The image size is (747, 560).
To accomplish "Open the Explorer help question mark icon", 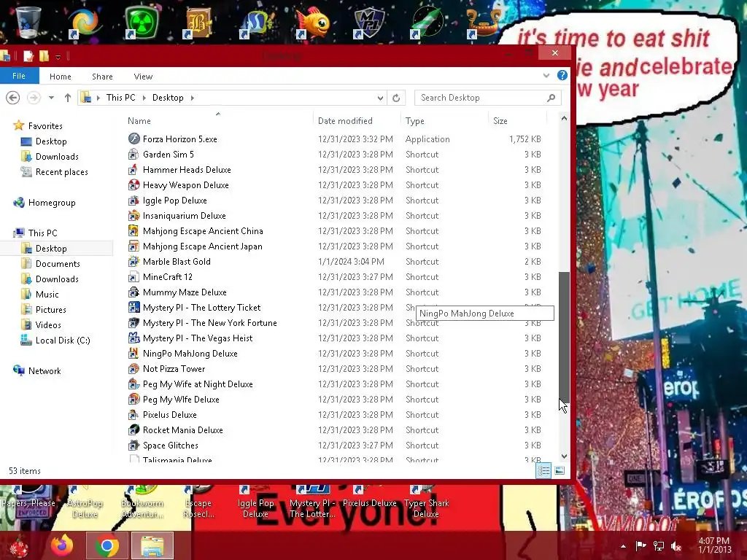I will pos(562,75).
